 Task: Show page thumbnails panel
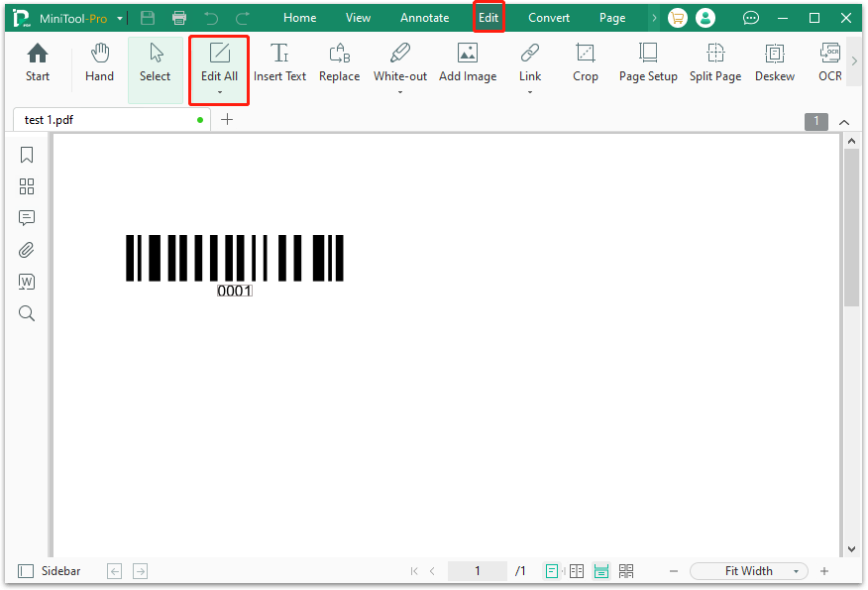[27, 186]
